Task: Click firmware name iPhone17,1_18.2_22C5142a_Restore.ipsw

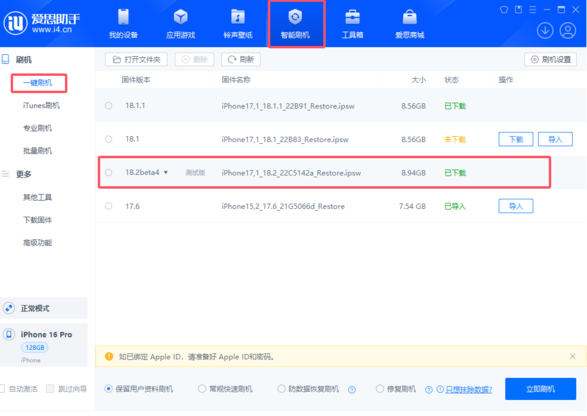Action: pos(291,173)
